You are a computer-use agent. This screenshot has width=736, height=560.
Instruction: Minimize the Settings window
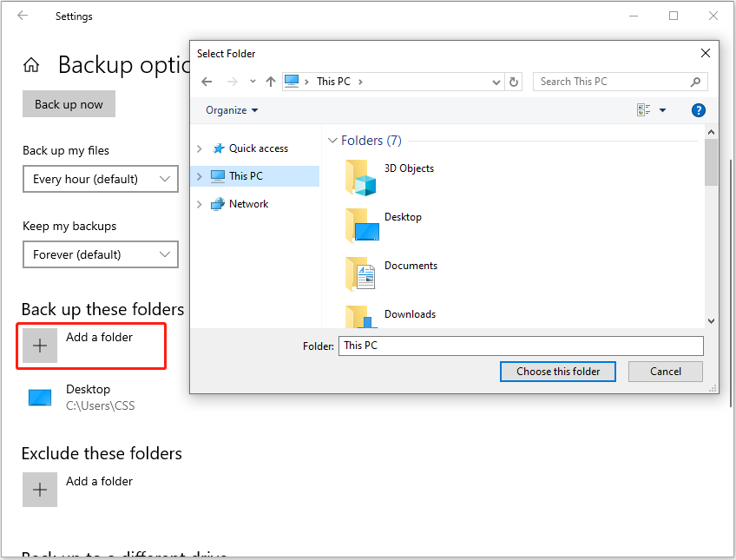pyautogui.click(x=634, y=16)
